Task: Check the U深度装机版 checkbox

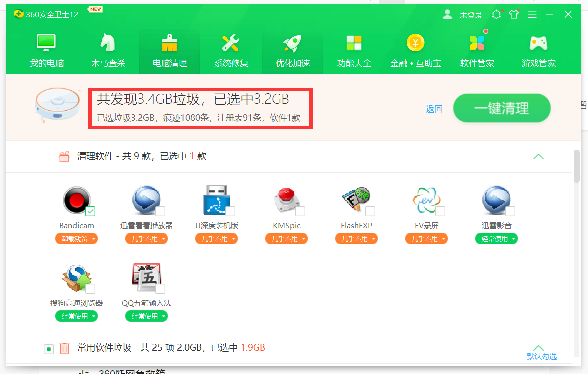Action: [x=230, y=211]
